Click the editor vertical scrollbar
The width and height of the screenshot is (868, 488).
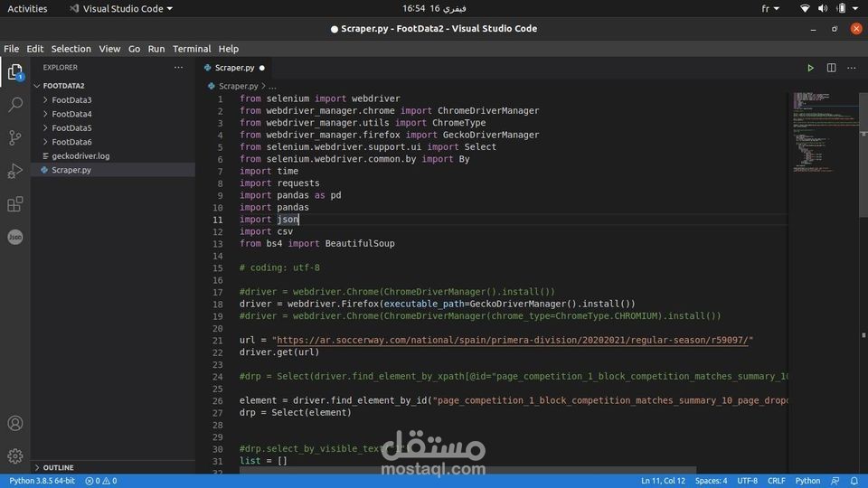click(x=863, y=155)
